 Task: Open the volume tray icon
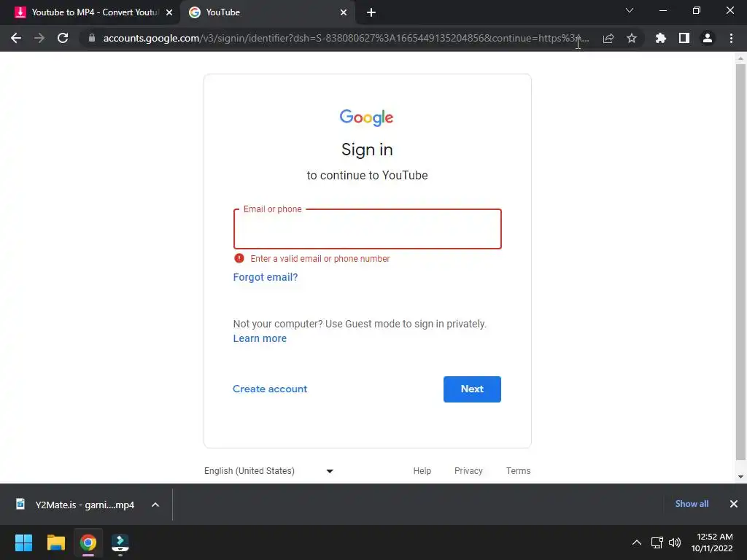(x=675, y=542)
